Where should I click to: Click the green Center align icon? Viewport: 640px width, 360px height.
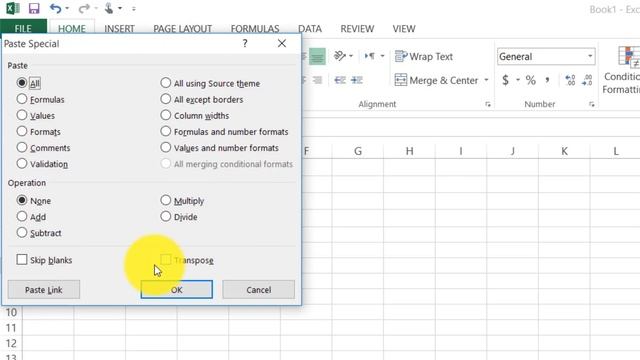click(x=317, y=56)
